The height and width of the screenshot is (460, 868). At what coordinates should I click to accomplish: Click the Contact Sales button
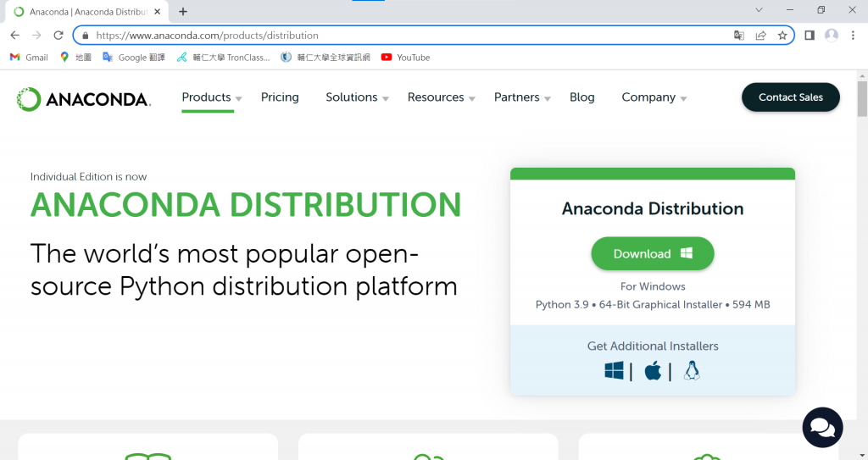791,97
